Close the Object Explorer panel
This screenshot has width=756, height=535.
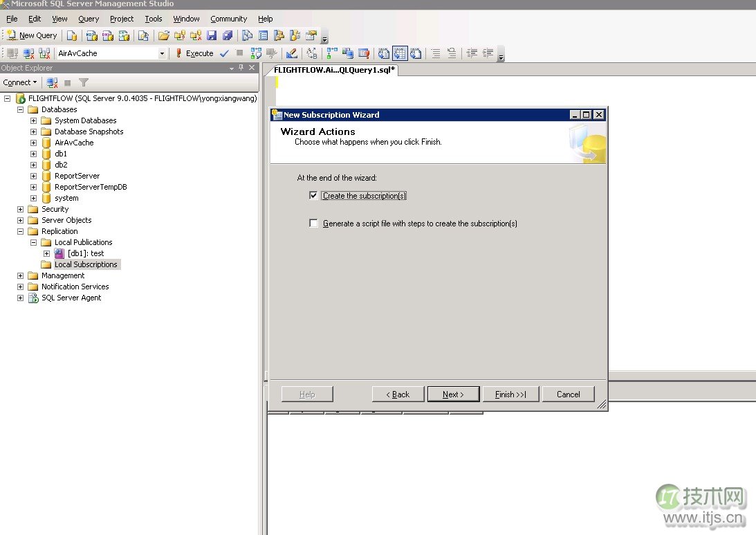point(251,68)
